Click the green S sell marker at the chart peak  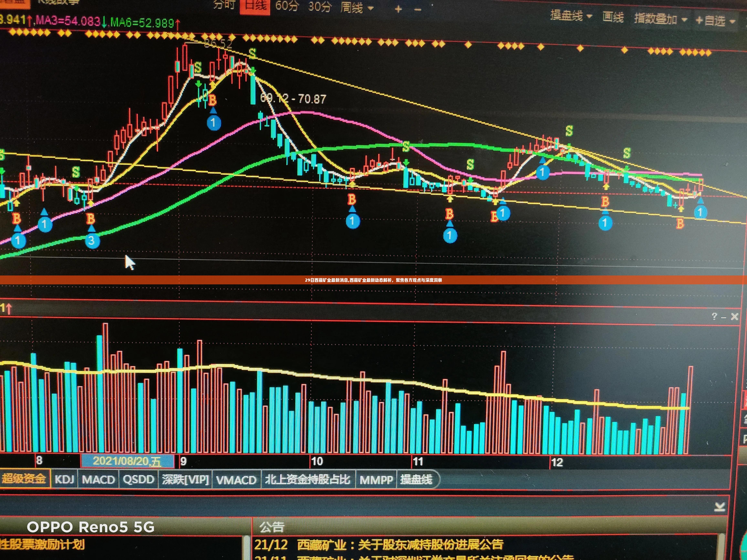(x=252, y=53)
